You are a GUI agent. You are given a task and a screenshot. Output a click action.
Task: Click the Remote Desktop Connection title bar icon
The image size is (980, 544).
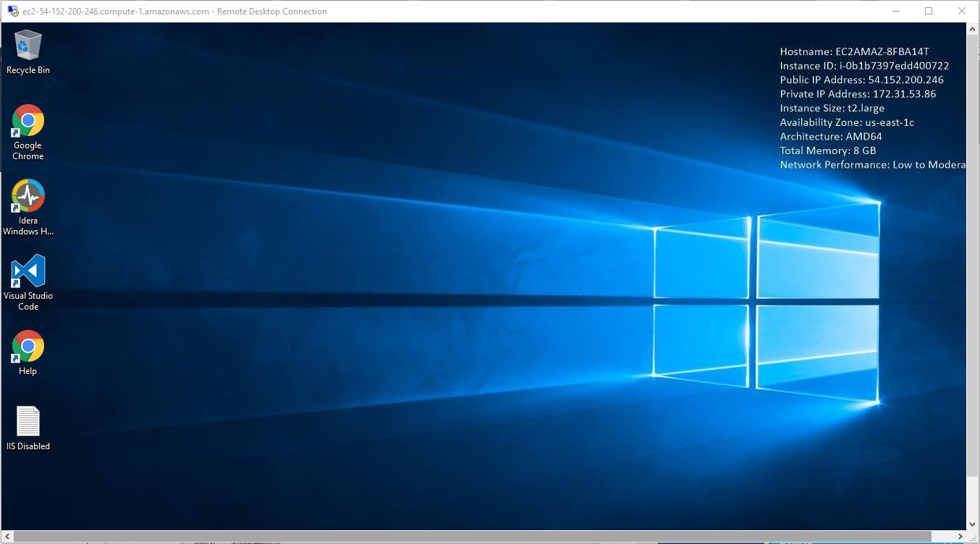point(12,11)
